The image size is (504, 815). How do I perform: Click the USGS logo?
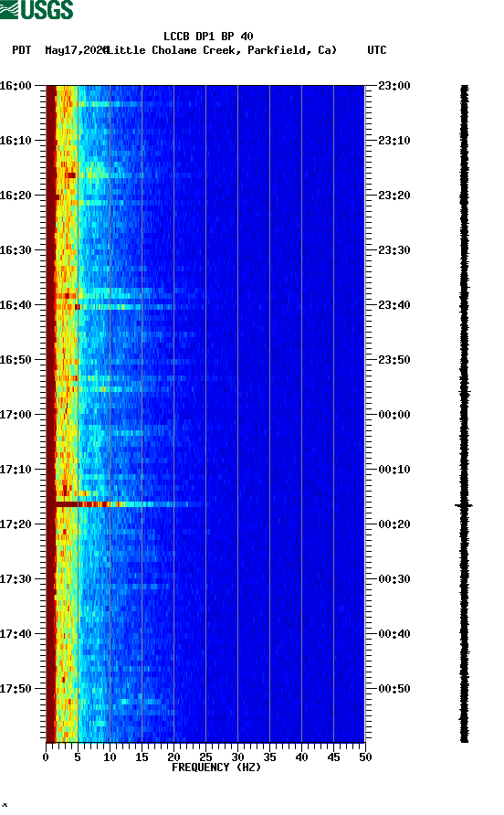[x=37, y=9]
